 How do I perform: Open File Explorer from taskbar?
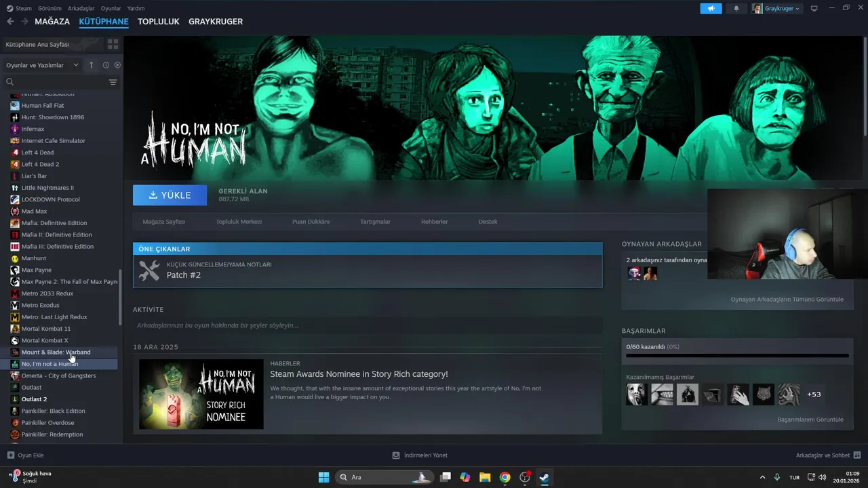click(x=485, y=477)
